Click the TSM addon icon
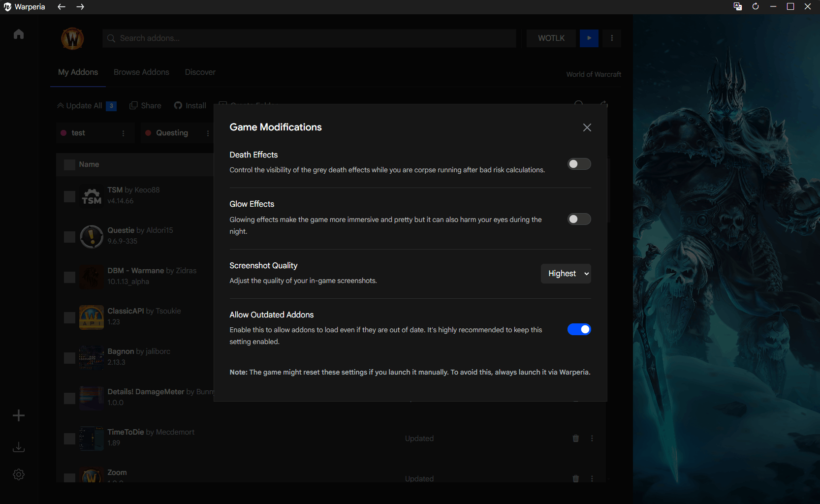The height and width of the screenshot is (504, 820). (x=92, y=196)
